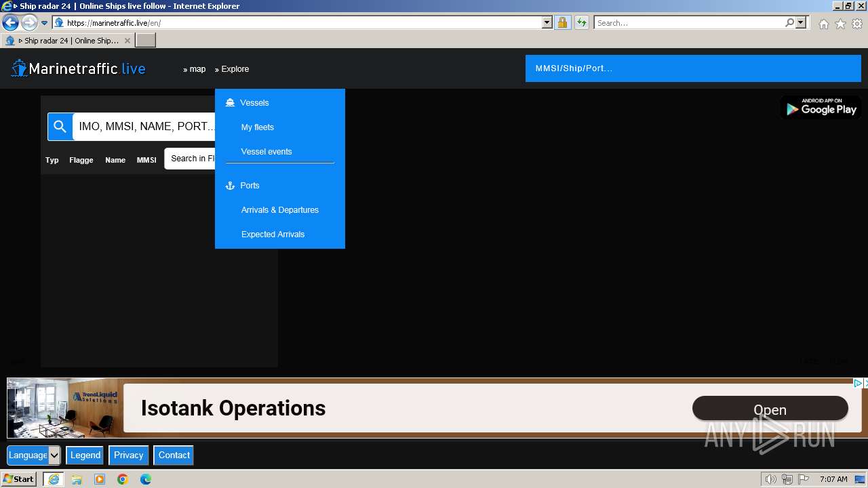Image resolution: width=868 pixels, height=488 pixels.
Task: Open the browser Tools gear icon
Action: point(857,24)
